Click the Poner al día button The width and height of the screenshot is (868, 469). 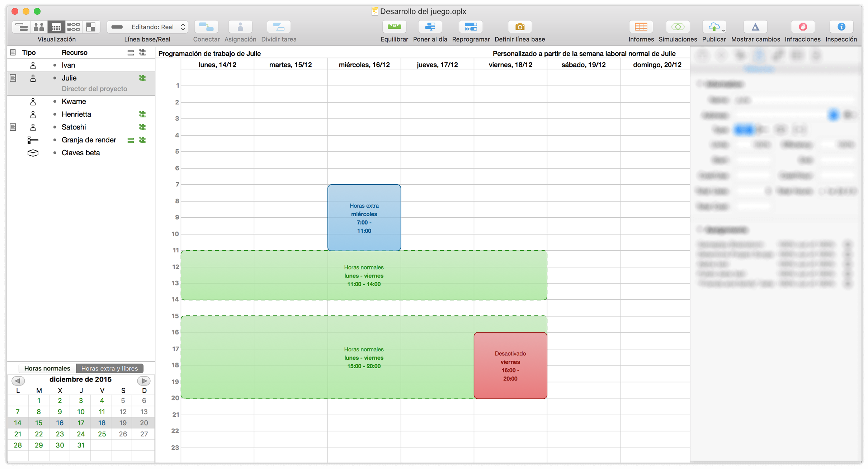(x=430, y=27)
